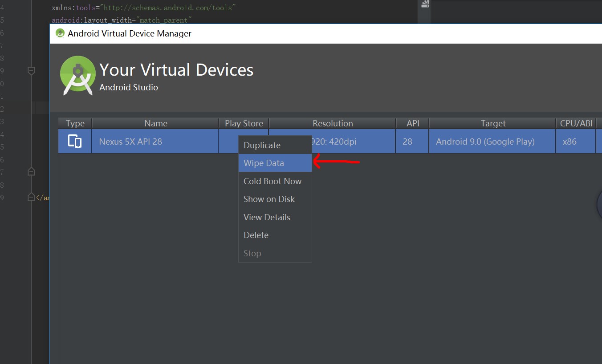Click the Your Virtual Devices heading

coord(176,70)
